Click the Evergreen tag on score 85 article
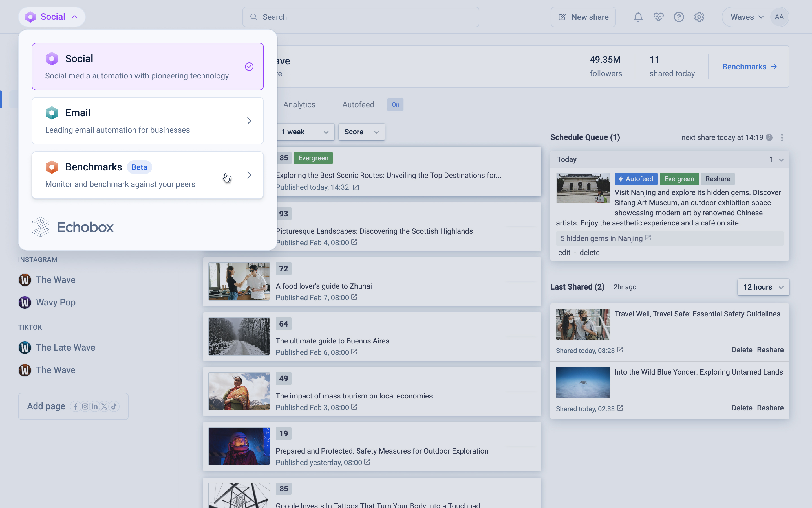Viewport: 812px width, 508px height. coord(313,158)
